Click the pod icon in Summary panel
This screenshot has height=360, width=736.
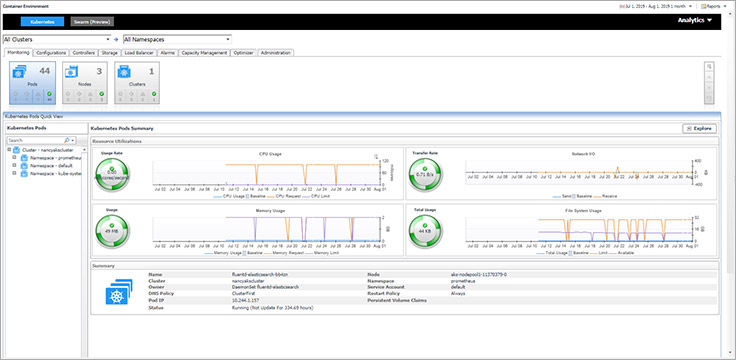pyautogui.click(x=119, y=292)
